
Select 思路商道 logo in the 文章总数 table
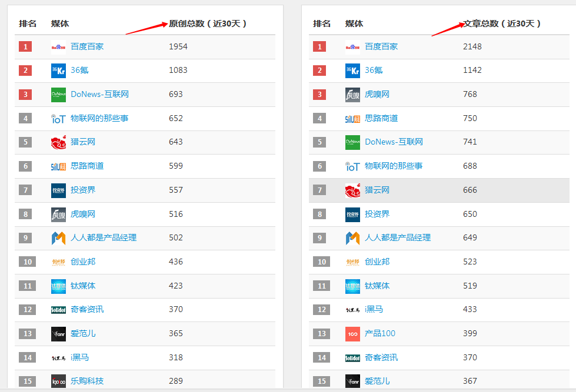pyautogui.click(x=352, y=119)
